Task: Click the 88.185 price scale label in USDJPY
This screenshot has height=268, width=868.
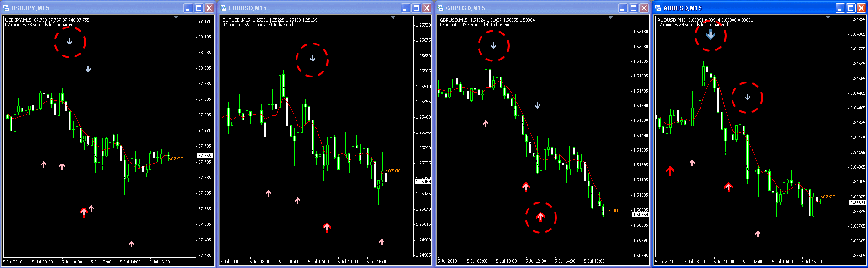Action: pos(205,22)
